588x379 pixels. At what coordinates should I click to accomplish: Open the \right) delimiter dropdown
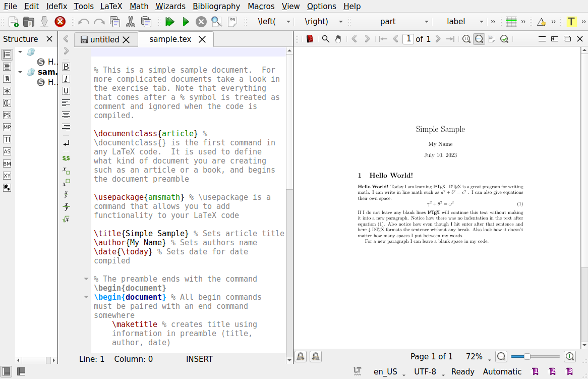[x=340, y=22]
